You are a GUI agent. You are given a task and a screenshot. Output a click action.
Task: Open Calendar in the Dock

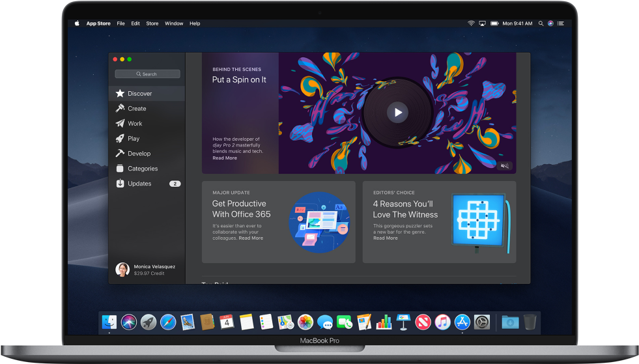click(227, 322)
